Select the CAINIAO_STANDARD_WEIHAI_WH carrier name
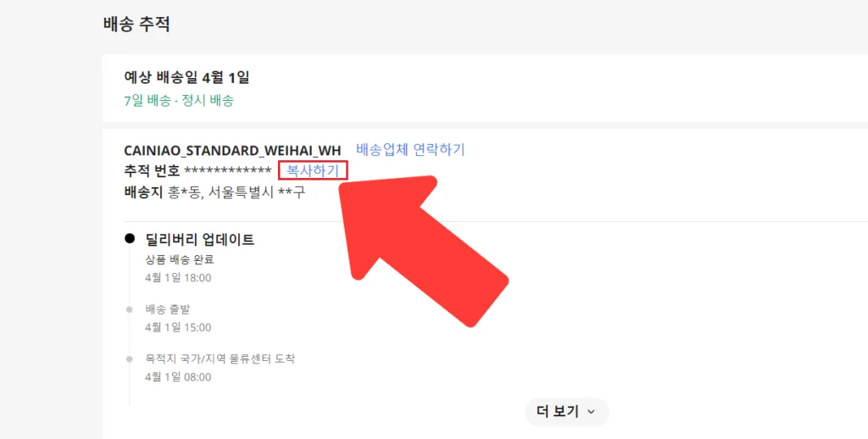Image resolution: width=868 pixels, height=439 pixels. pyautogui.click(x=232, y=150)
